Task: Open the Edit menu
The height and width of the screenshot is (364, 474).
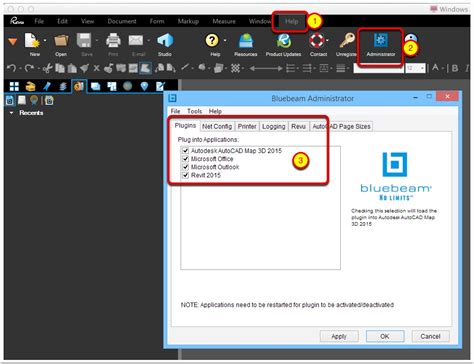Action: click(62, 21)
